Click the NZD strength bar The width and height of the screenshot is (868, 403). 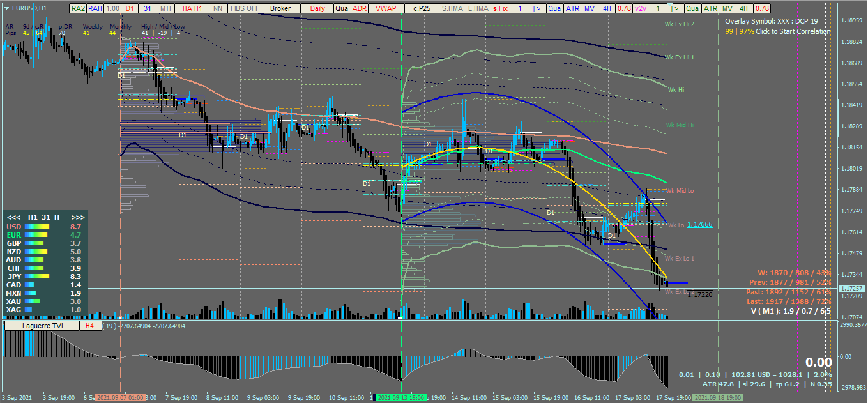click(34, 252)
